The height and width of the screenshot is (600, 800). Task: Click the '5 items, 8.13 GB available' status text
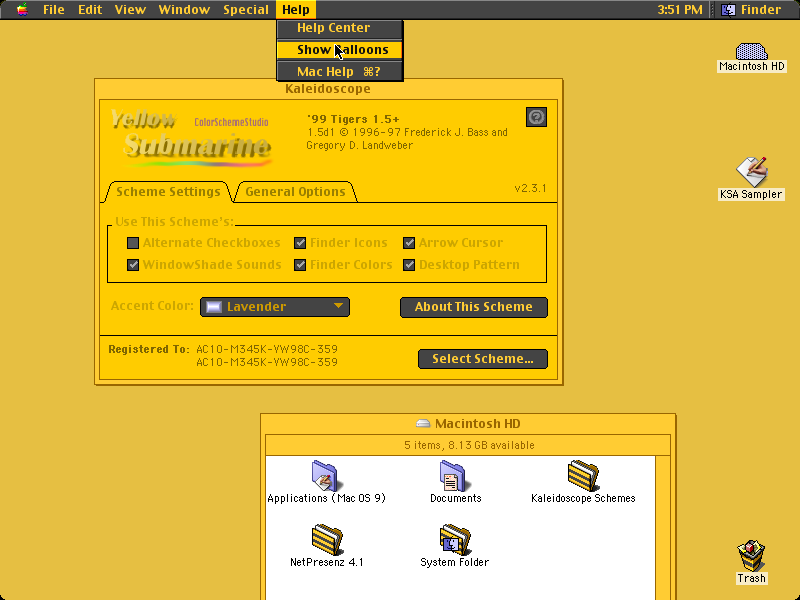click(469, 445)
